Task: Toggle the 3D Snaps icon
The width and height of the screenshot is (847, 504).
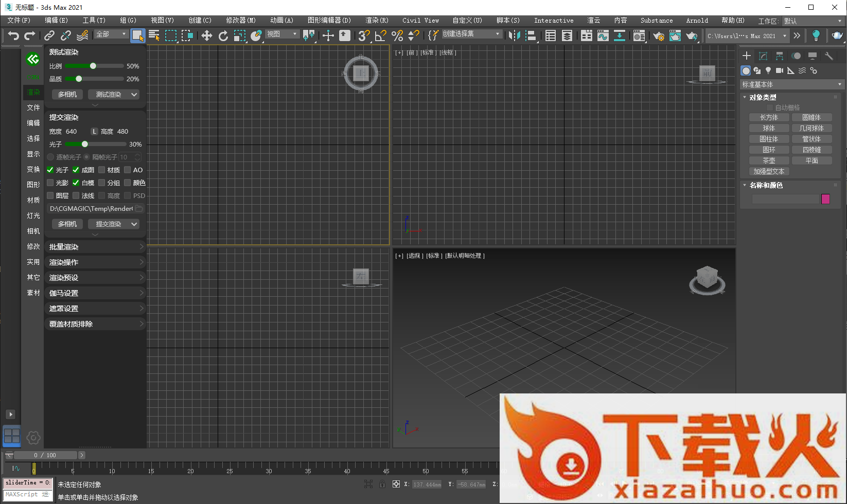Action: coord(364,35)
